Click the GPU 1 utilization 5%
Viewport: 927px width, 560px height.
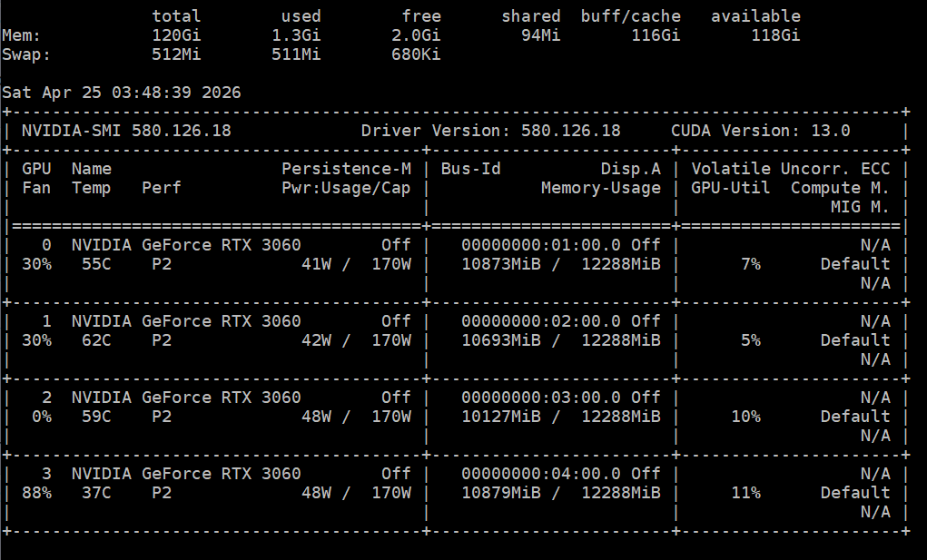point(750,340)
